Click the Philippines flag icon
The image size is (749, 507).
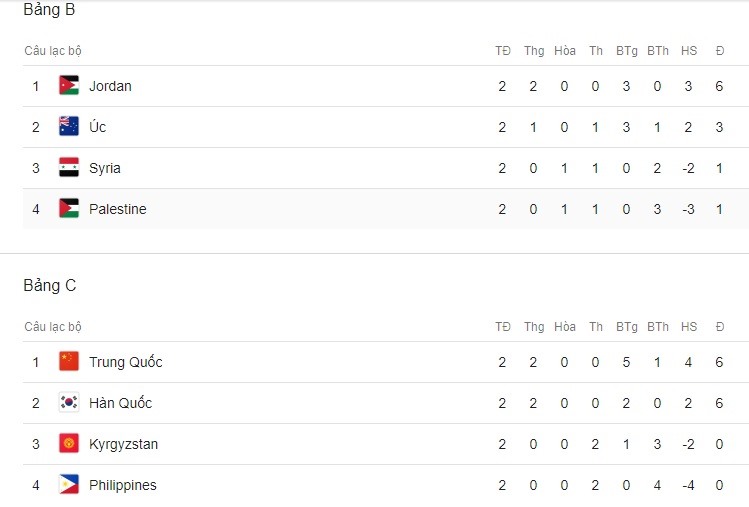pyautogui.click(x=69, y=485)
